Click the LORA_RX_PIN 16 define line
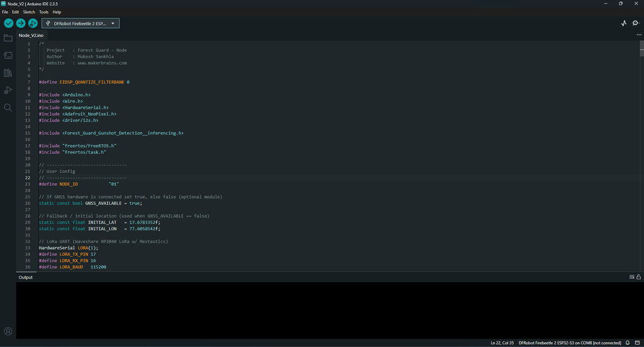This screenshot has width=644, height=347. [67, 261]
